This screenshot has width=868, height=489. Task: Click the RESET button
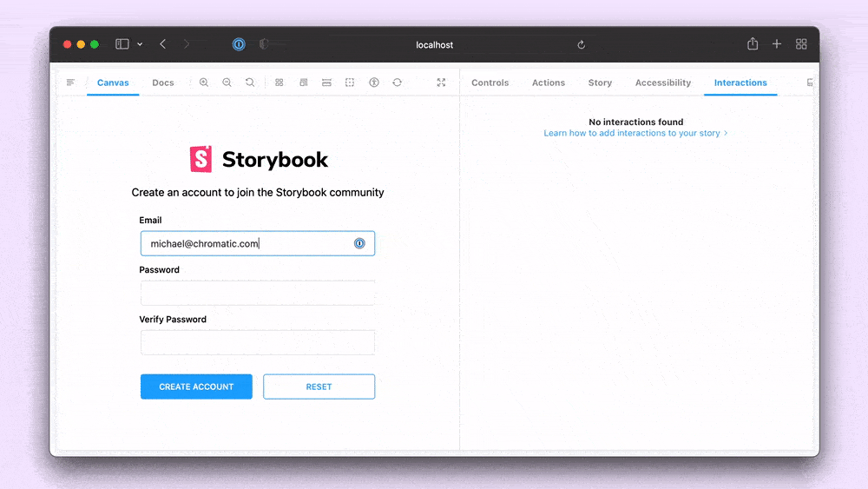(319, 387)
